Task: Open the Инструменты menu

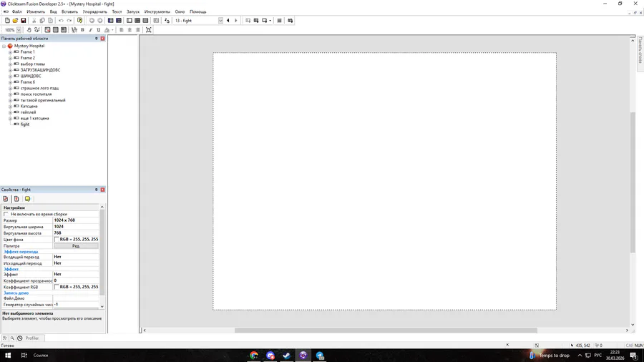Action: (x=157, y=12)
